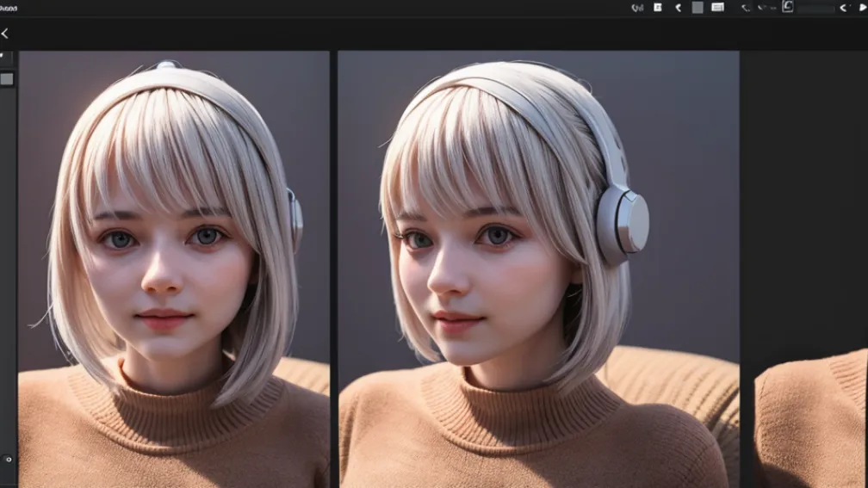The image size is (868, 488).
Task: Click the gray square in the left sidebar
Action: click(7, 79)
